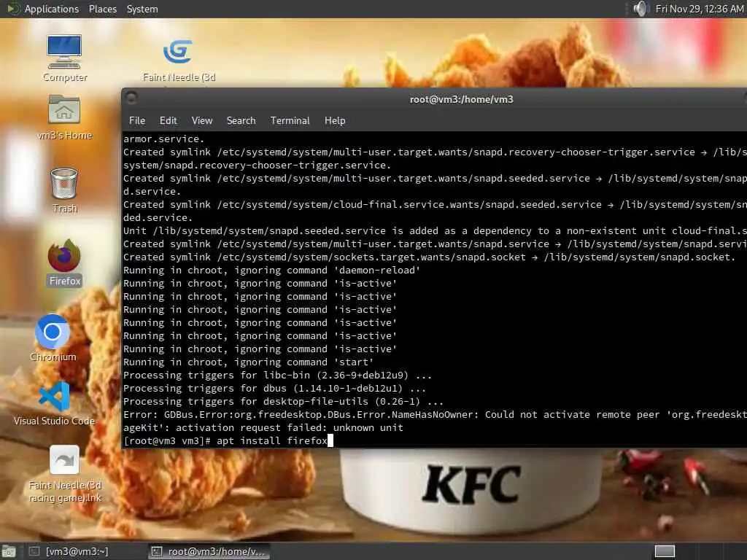This screenshot has width=747, height=560.
Task: Open vm3's Home folder icon
Action: click(64, 117)
